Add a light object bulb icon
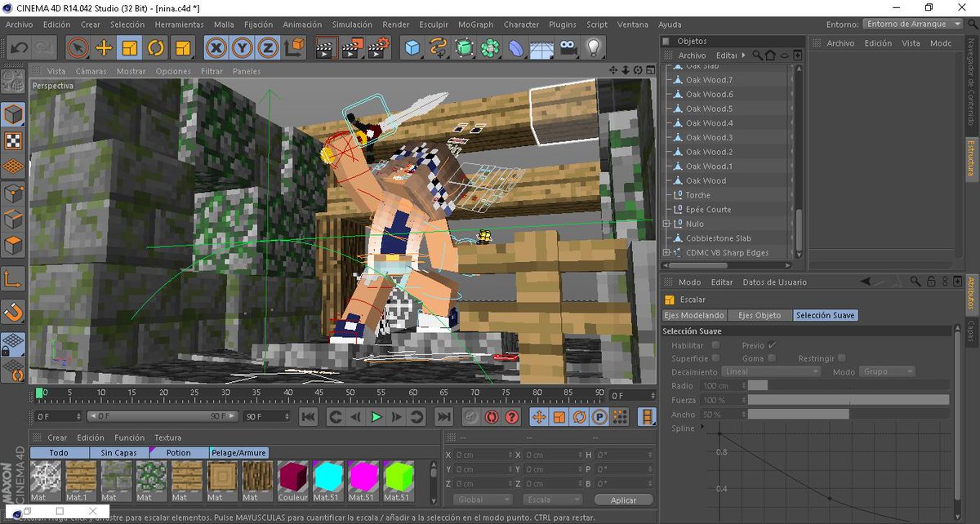Image resolution: width=980 pixels, height=524 pixels. tap(594, 47)
